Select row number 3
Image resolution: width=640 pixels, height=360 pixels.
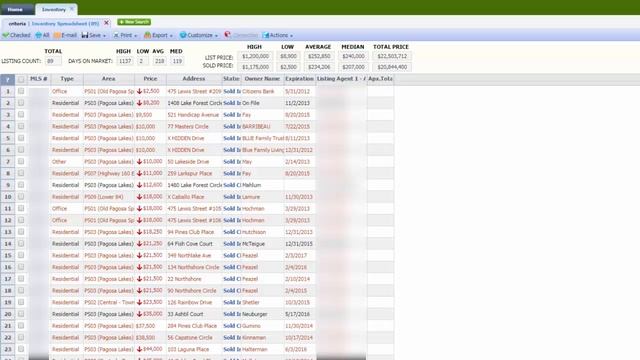click(x=8, y=115)
